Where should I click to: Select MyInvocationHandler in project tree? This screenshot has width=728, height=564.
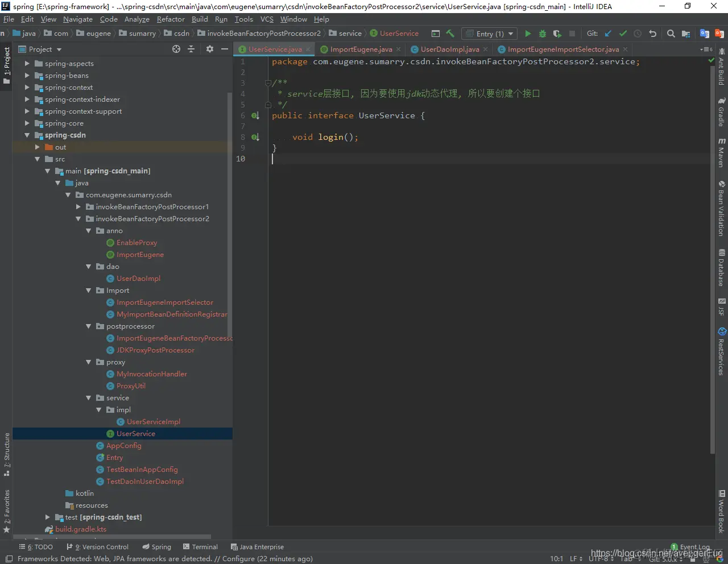pos(152,374)
